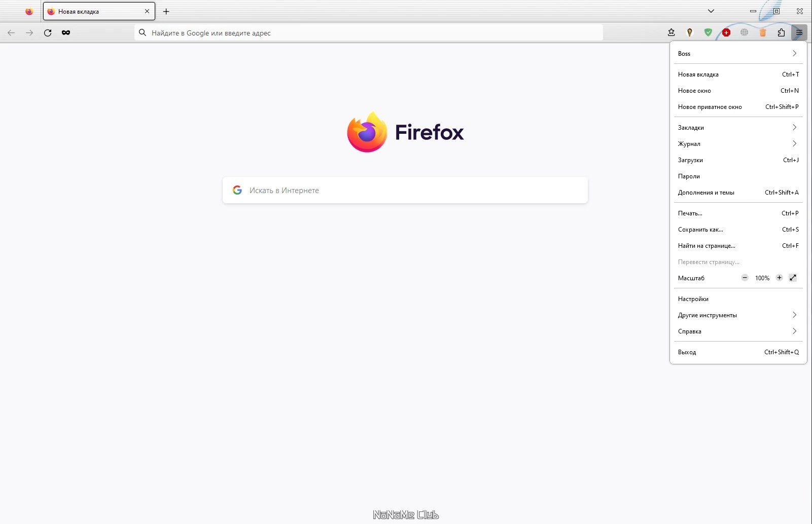The height and width of the screenshot is (524, 812).
Task: Open Пароли from the menu
Action: [738, 176]
